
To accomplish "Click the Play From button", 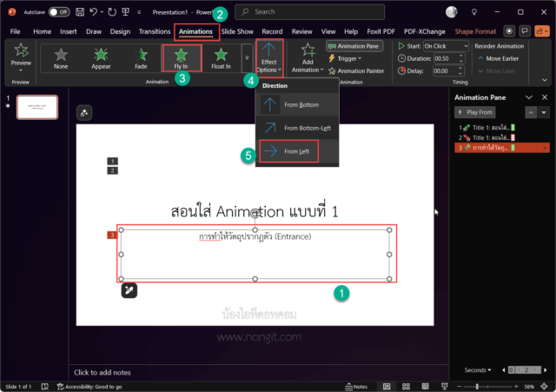I will point(475,112).
